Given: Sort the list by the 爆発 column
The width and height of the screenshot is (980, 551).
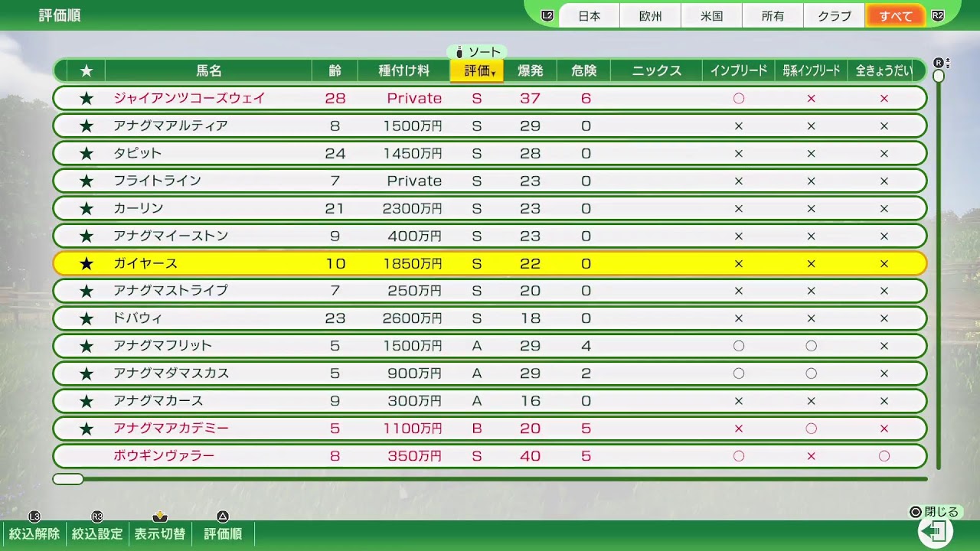Looking at the screenshot, I should pos(530,70).
